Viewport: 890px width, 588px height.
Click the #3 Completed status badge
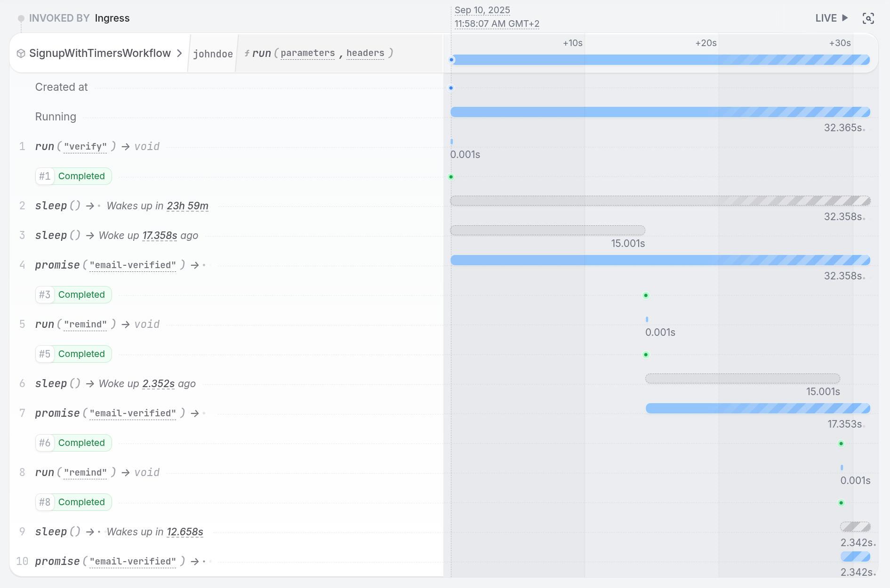point(73,294)
